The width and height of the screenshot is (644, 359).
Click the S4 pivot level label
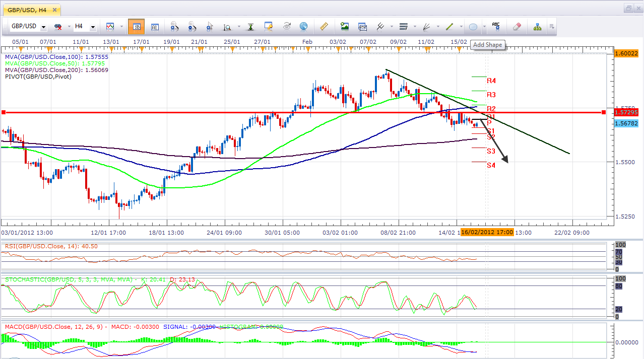point(491,165)
